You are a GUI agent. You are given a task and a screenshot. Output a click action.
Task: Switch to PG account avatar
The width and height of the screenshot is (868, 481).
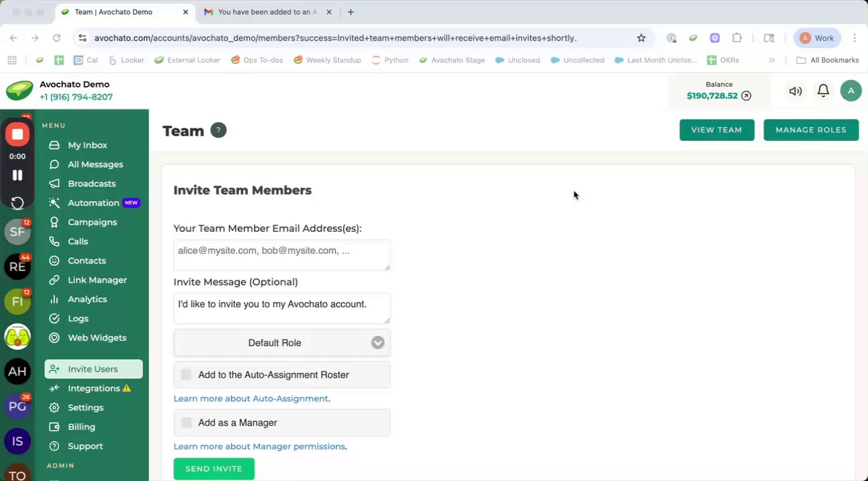[17, 406]
